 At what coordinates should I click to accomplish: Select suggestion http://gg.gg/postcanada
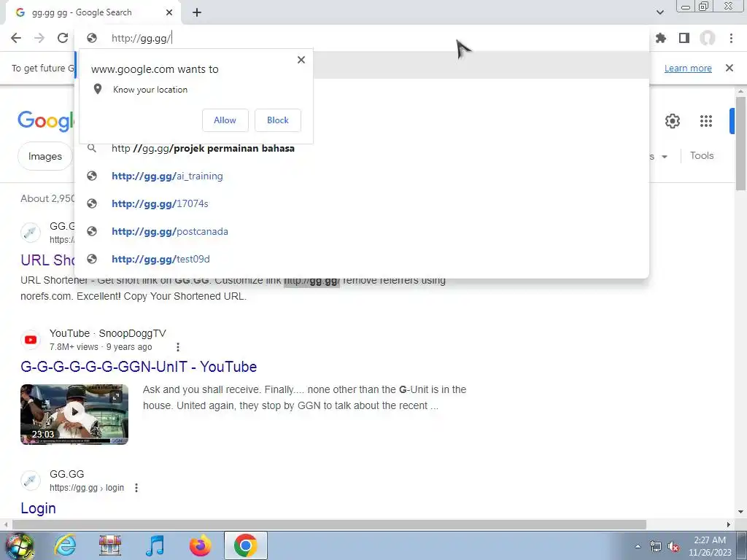tap(362, 231)
